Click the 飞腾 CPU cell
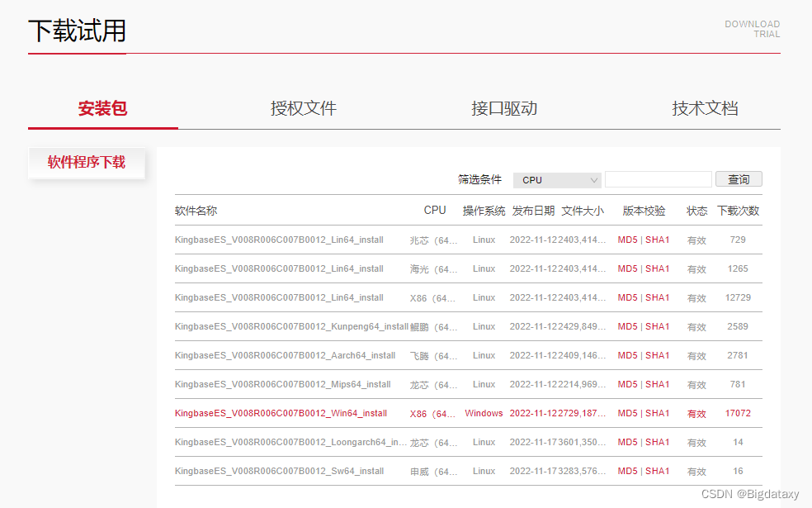Image resolution: width=812 pixels, height=508 pixels. 433,356
